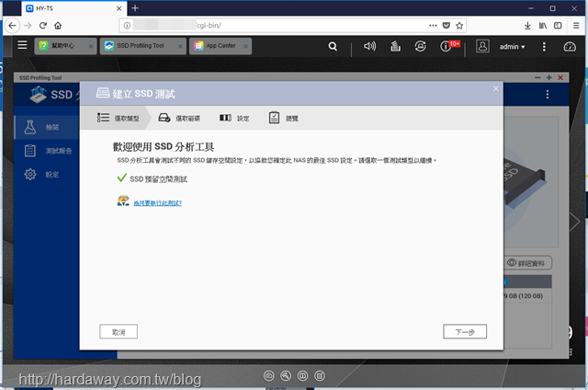Screen dimensions: 588x390
Task: Click the next step button
Action: [x=465, y=332]
